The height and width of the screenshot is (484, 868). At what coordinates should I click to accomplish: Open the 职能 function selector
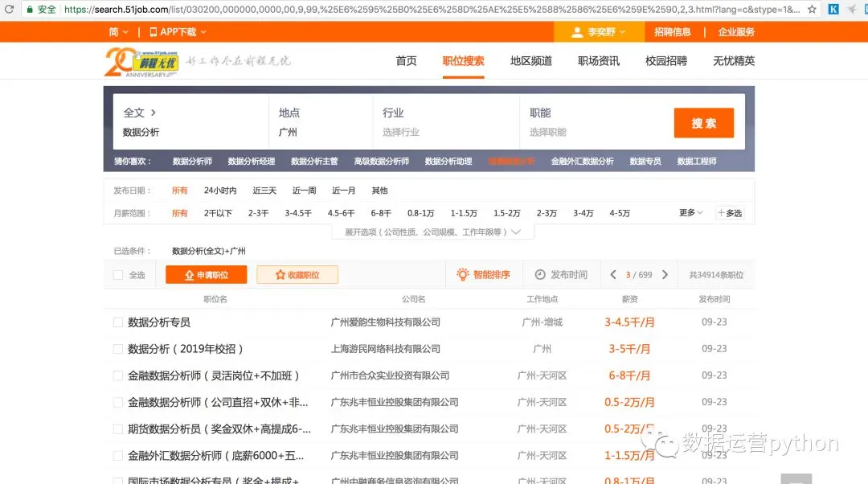(x=592, y=122)
